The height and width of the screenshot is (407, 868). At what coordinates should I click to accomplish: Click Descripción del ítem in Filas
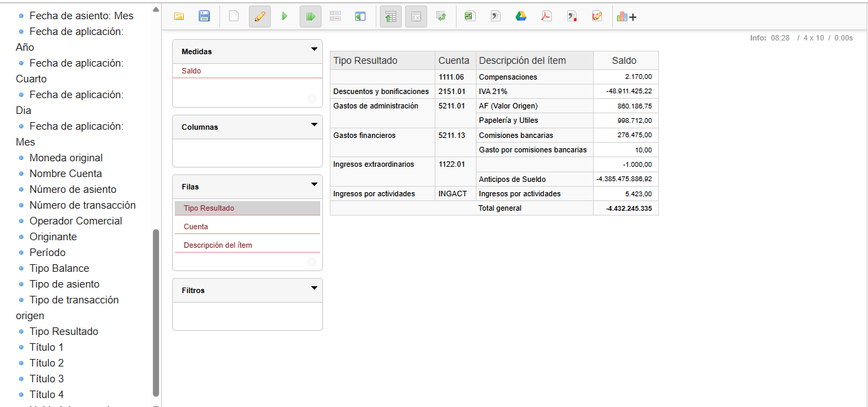pyautogui.click(x=248, y=245)
